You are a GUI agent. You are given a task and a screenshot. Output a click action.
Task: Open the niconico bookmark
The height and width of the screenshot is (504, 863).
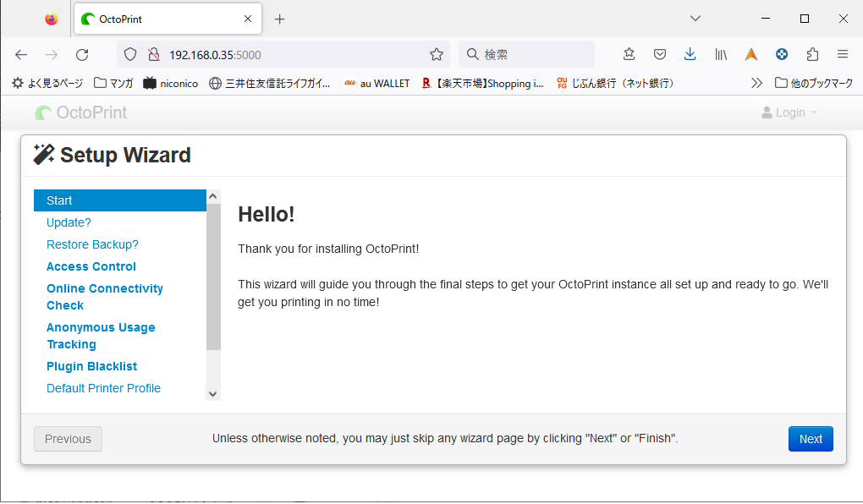pos(171,83)
